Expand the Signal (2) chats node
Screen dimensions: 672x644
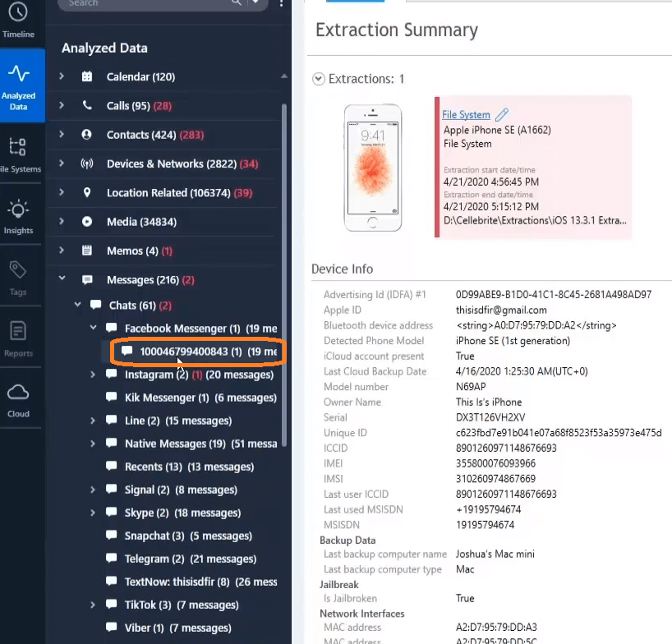point(93,490)
